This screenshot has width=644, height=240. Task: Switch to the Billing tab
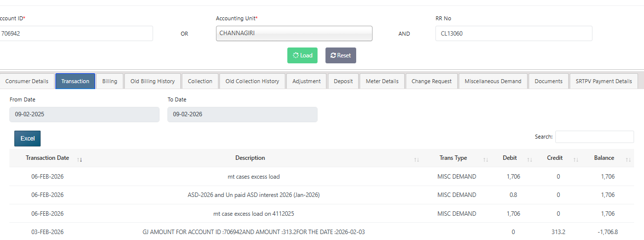coord(109,81)
